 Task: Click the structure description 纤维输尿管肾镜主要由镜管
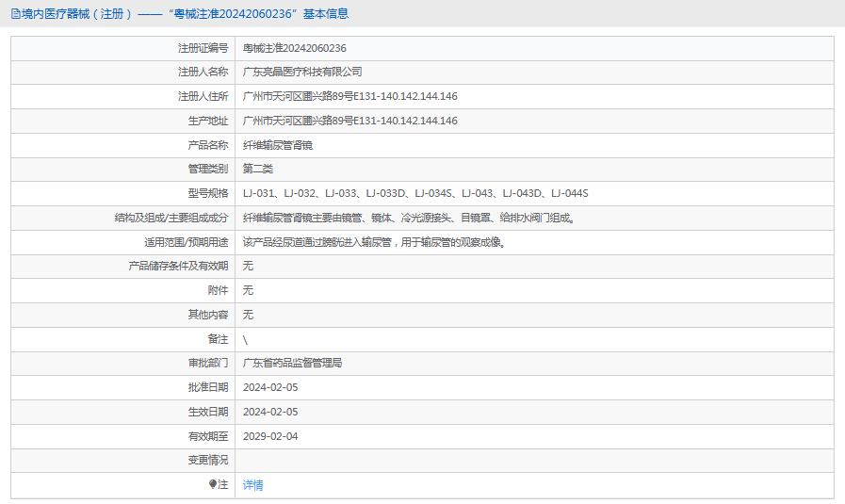tap(410, 218)
